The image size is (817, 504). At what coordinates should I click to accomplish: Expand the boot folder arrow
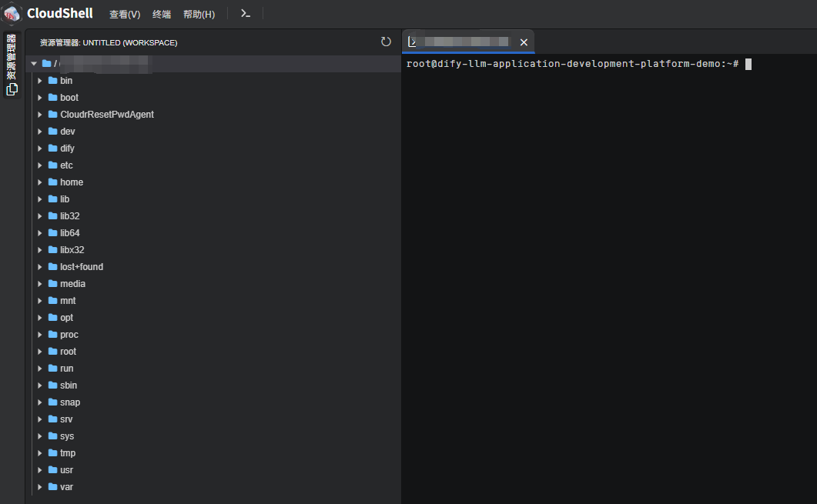[39, 98]
